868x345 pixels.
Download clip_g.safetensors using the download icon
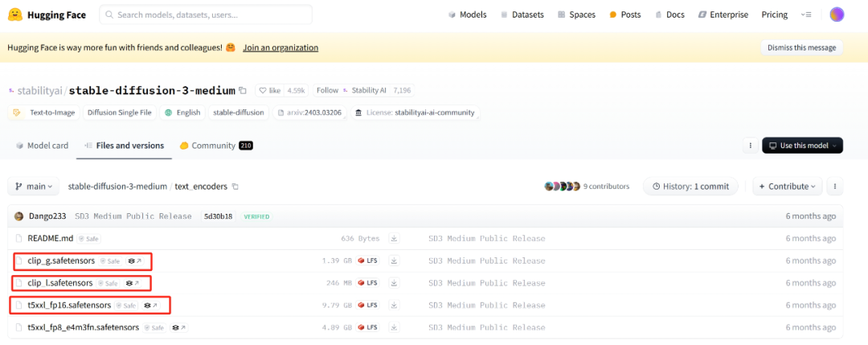click(394, 261)
